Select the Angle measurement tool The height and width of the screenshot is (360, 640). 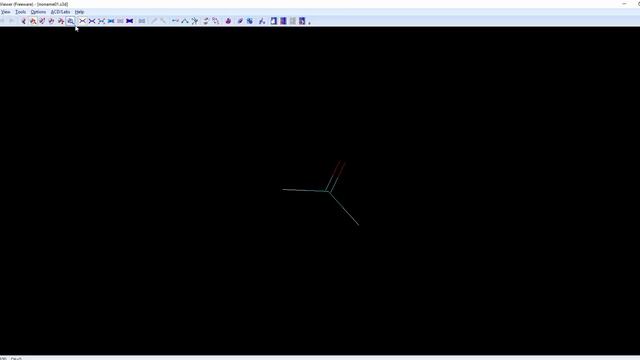(185, 21)
